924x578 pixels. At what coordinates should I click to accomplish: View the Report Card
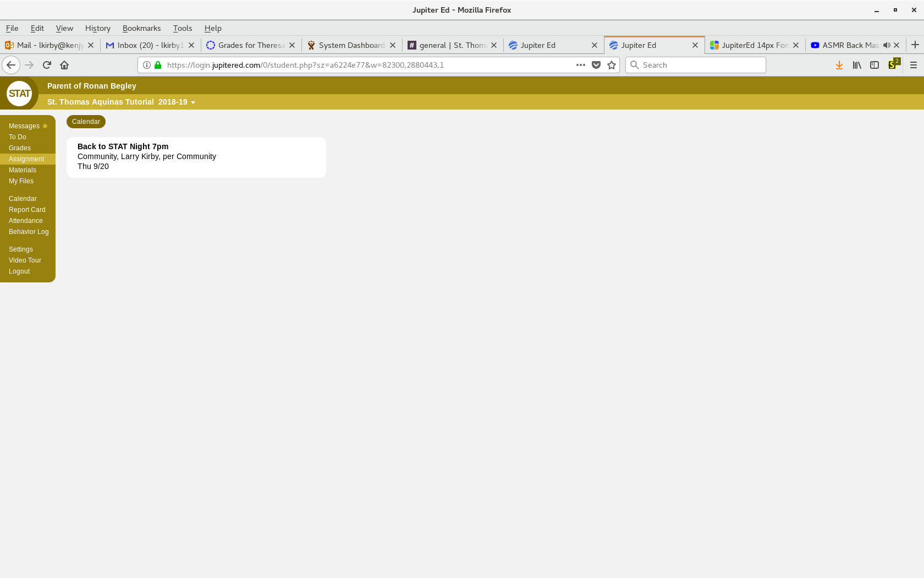coord(27,210)
